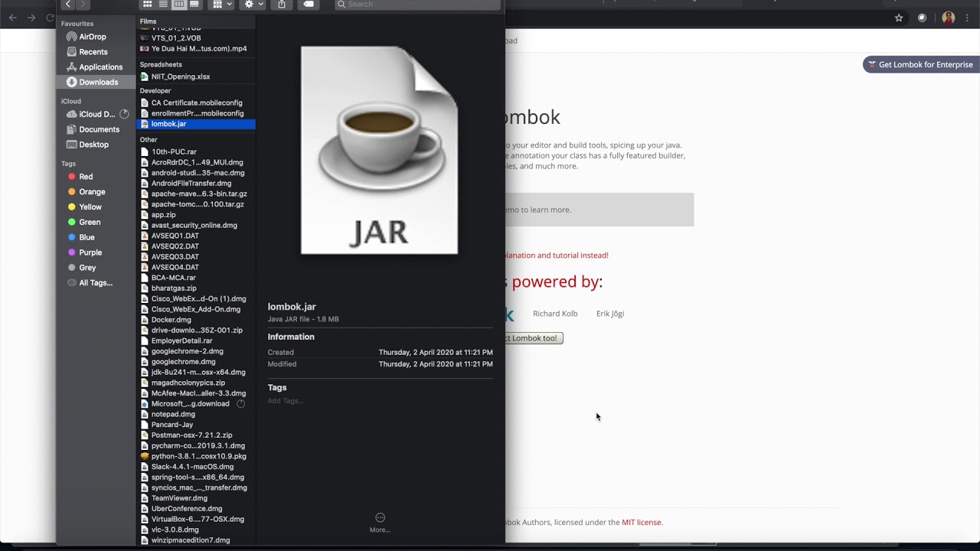Bookmark the page with the star icon
Image resolution: width=980 pixels, height=551 pixels.
click(x=899, y=18)
